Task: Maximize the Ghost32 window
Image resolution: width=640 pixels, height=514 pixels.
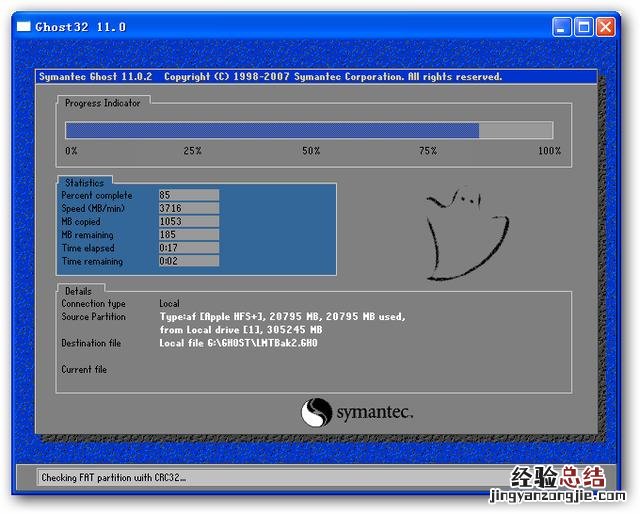Action: click(584, 27)
